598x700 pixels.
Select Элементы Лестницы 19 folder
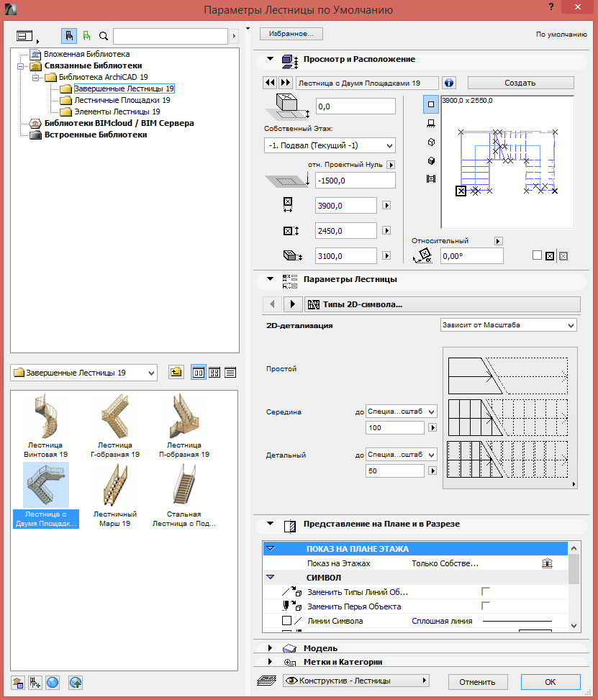(117, 112)
